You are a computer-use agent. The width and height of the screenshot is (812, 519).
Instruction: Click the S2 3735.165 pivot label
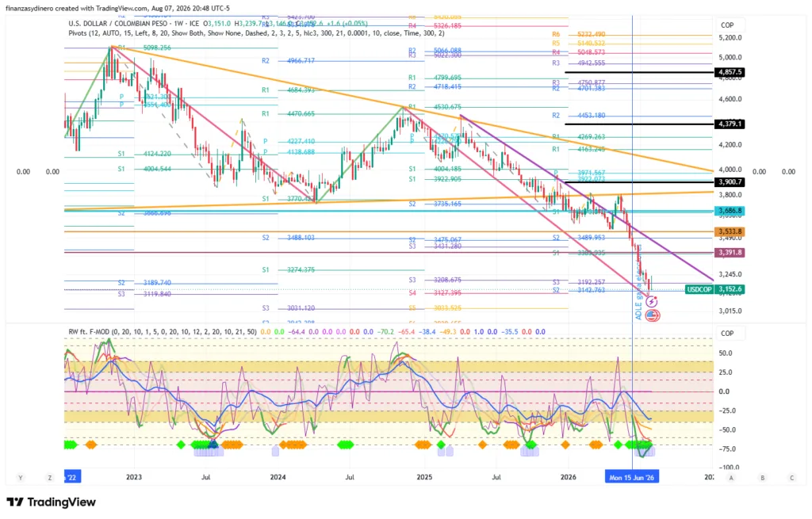[435, 204]
